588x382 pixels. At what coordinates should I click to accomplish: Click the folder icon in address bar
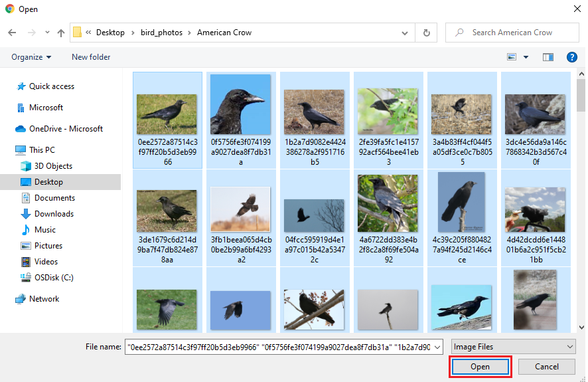77,33
